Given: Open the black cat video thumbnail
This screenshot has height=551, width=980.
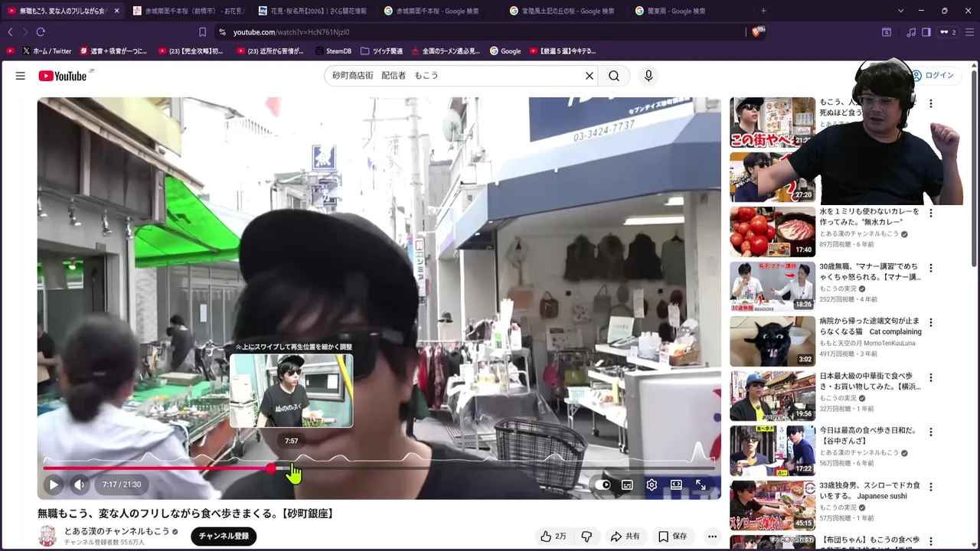Looking at the screenshot, I should 772,341.
